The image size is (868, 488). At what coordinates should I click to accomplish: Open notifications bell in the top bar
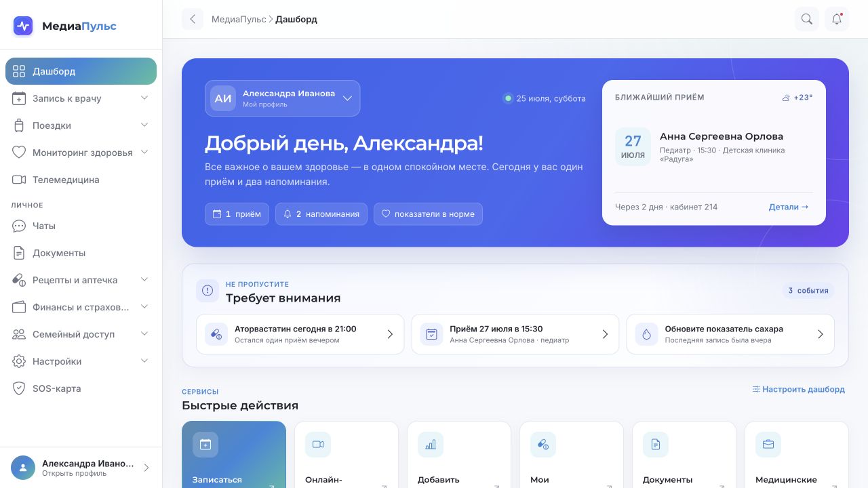pos(837,19)
